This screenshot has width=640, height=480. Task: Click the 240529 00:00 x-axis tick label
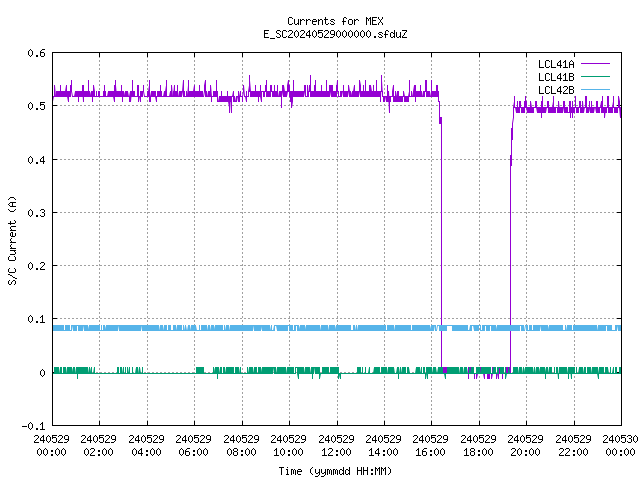click(x=51, y=445)
